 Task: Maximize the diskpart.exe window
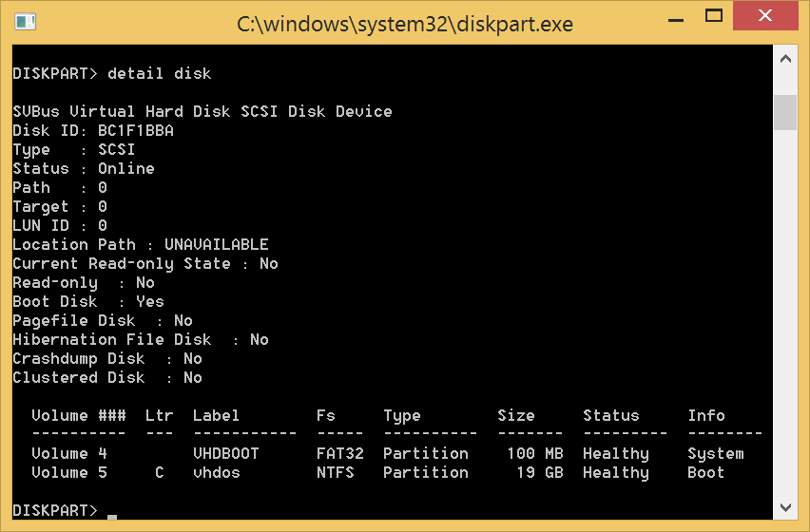coord(713,16)
